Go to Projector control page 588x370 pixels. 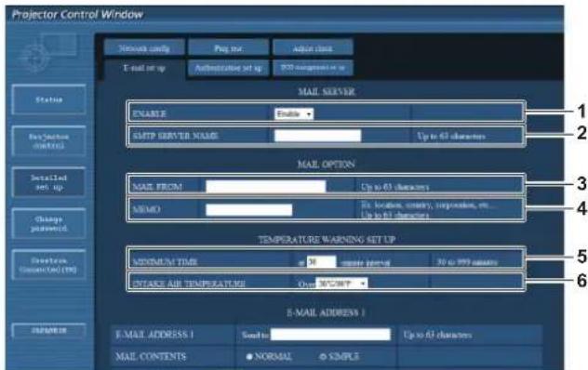pyautogui.click(x=48, y=141)
